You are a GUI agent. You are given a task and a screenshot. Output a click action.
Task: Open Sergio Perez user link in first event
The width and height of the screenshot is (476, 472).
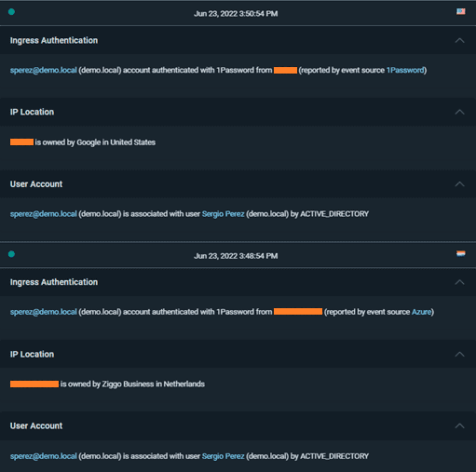(x=223, y=214)
